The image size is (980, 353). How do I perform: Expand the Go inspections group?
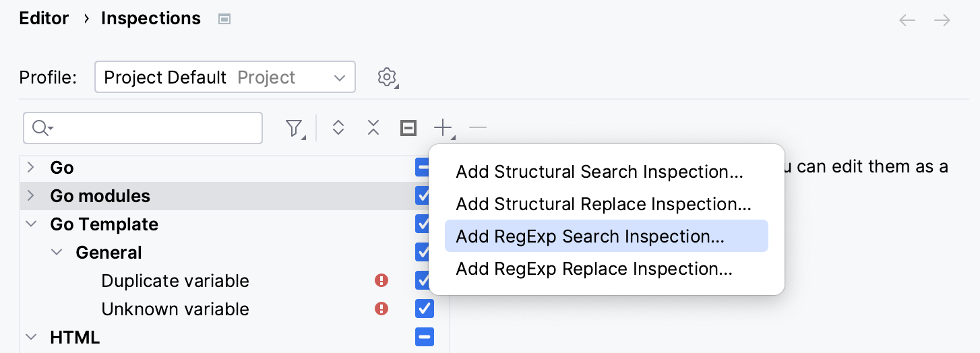coord(31,168)
